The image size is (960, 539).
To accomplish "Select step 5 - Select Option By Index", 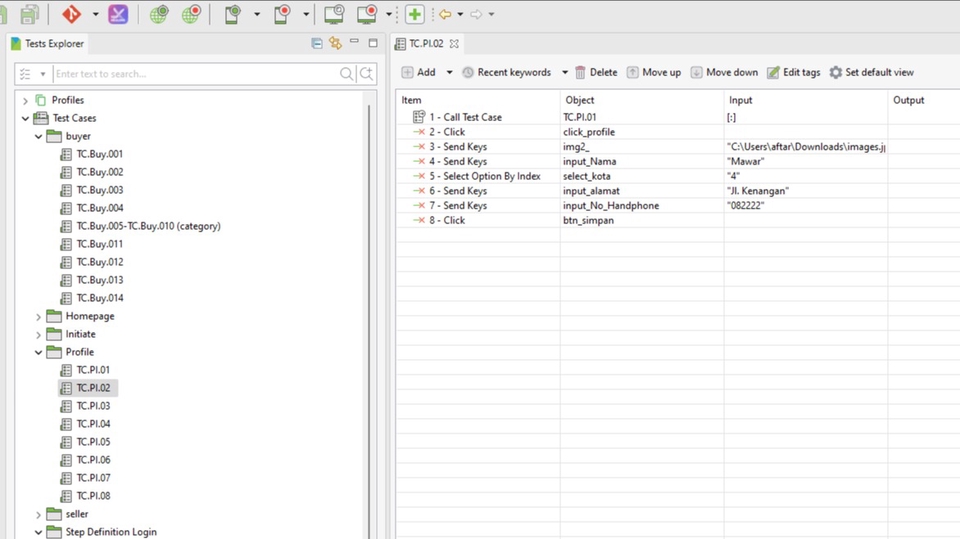I will (485, 176).
